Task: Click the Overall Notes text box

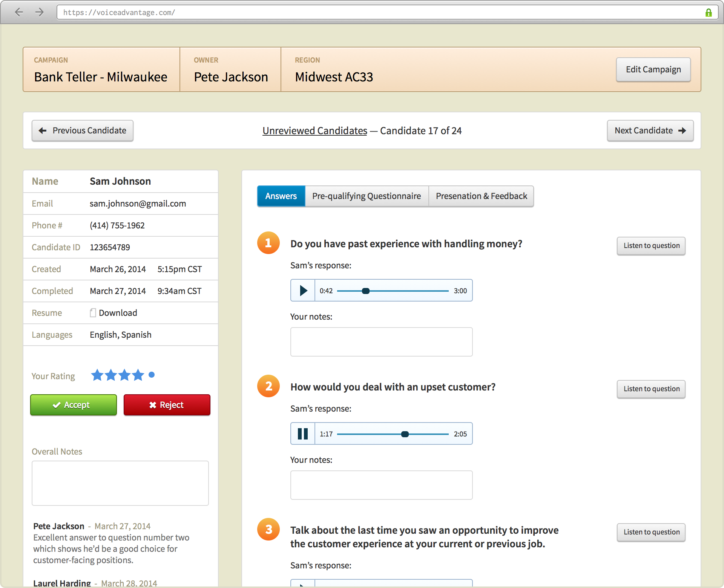Action: tap(120, 483)
